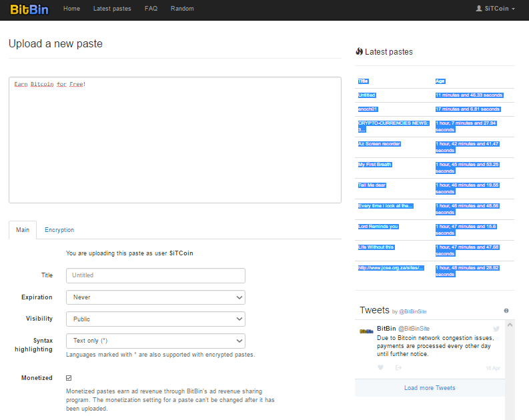
Task: Click the Twitter bird icon in tweet
Action: pos(496,329)
